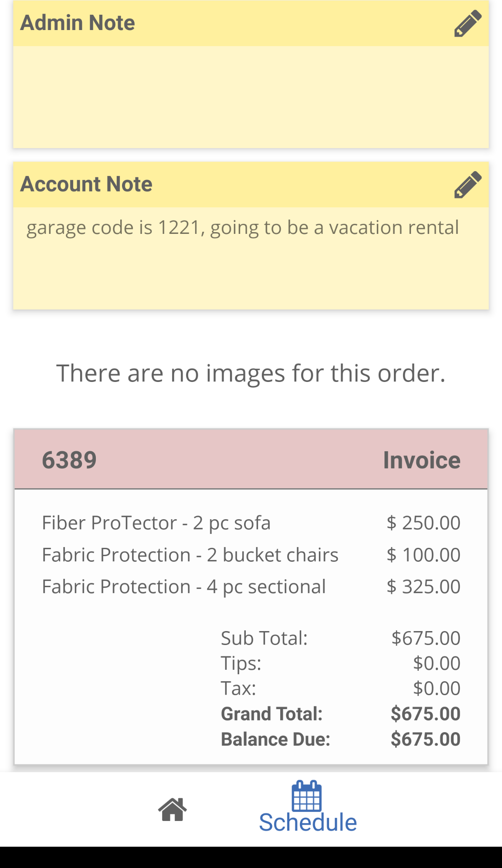Tap the Admin Note header
The image size is (502, 868).
(x=78, y=23)
